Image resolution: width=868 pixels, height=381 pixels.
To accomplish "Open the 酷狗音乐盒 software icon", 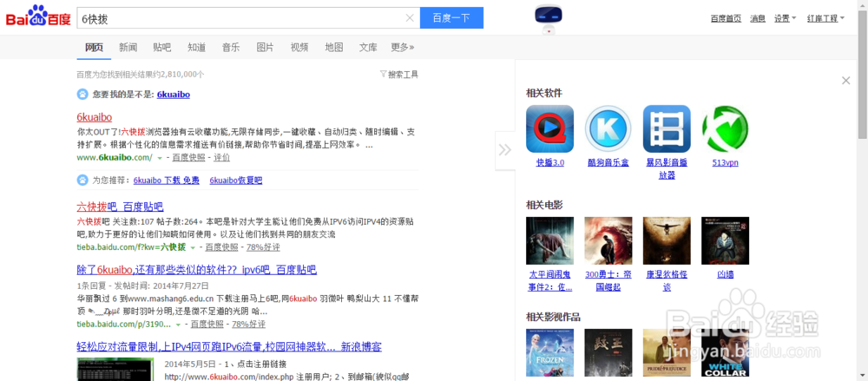I will tap(608, 129).
